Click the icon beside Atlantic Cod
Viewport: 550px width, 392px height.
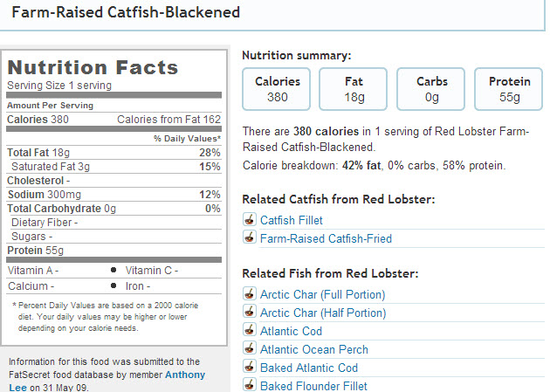(250, 331)
